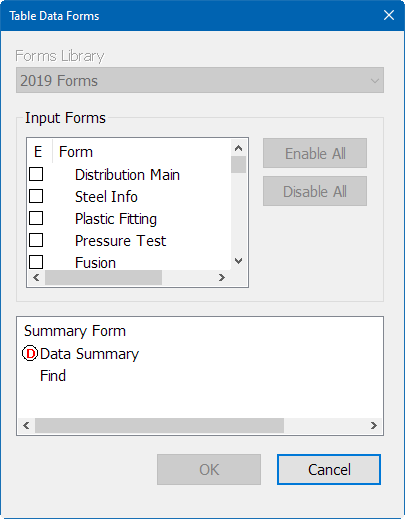The height and width of the screenshot is (519, 405).
Task: Enable the Distribution Main form checkbox
Action: [36, 174]
